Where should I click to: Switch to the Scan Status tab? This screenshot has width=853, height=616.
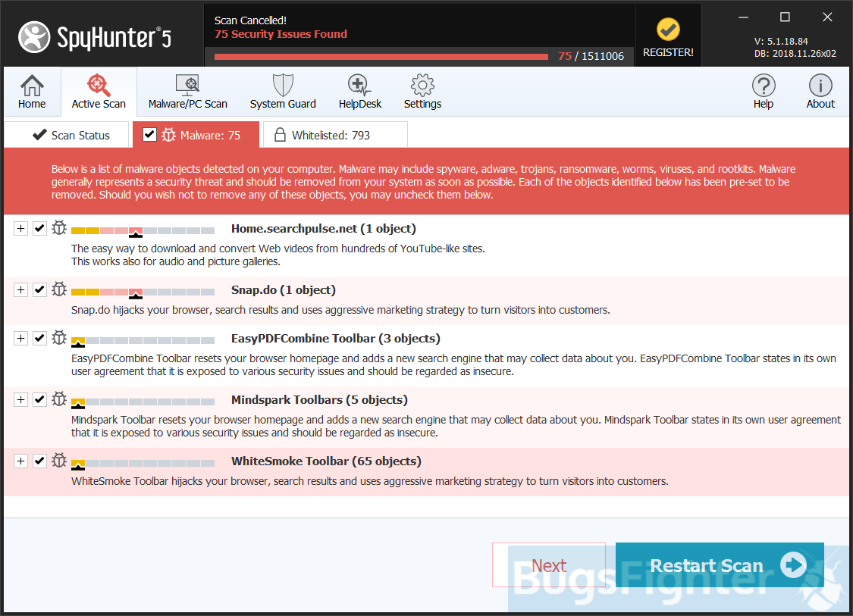(x=71, y=135)
